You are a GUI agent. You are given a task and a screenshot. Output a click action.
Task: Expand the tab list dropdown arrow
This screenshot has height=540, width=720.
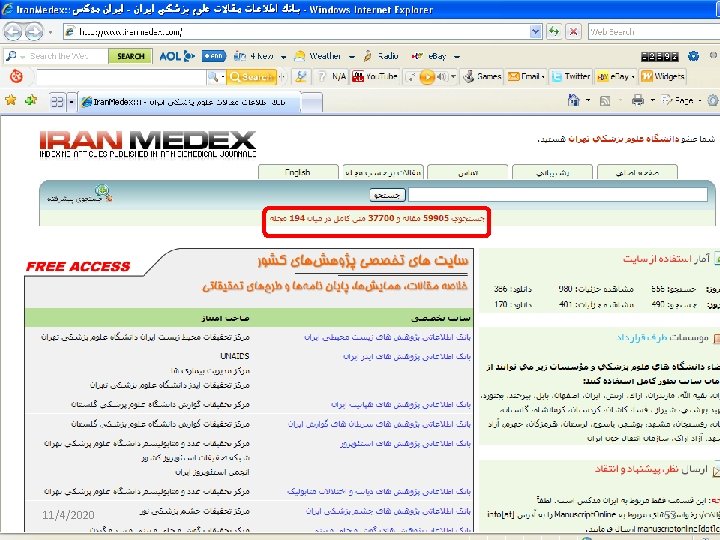point(71,101)
